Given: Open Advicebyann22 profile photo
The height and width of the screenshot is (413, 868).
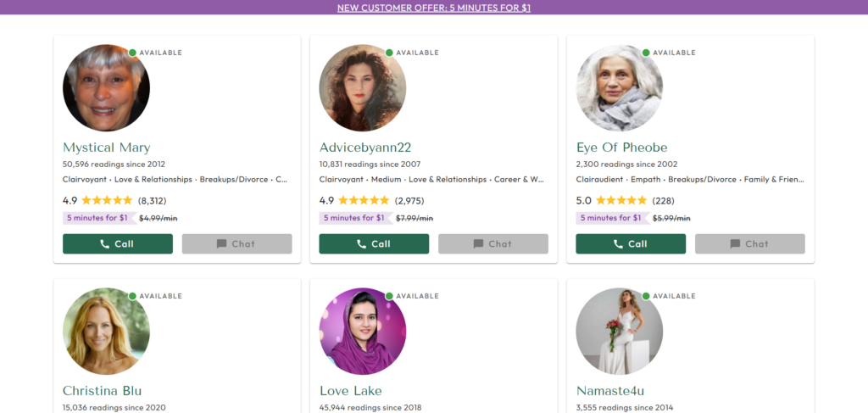Looking at the screenshot, I should 362,88.
